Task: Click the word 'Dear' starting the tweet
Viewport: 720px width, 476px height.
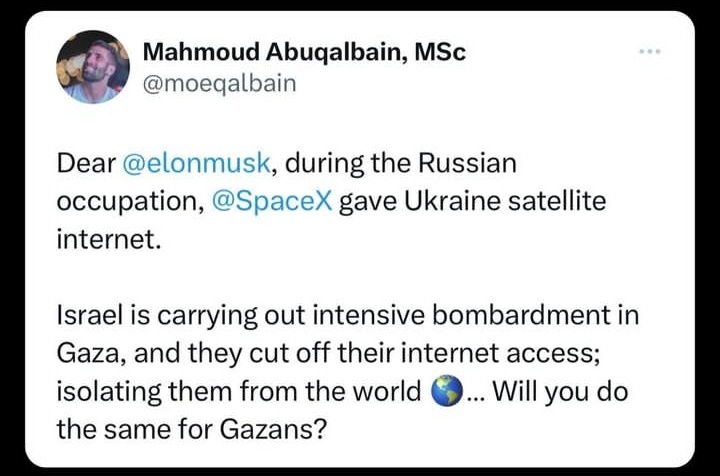Action: point(86,163)
